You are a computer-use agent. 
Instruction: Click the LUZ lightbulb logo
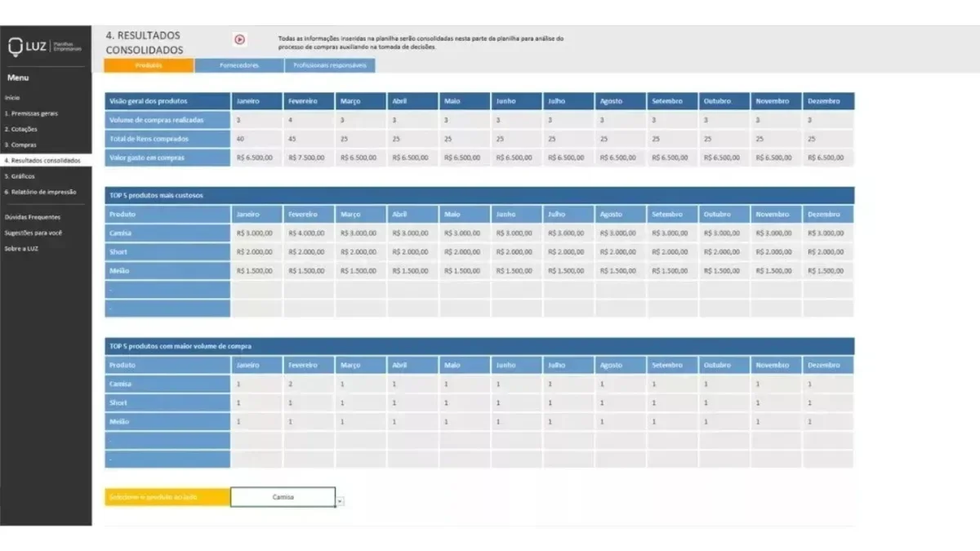tap(17, 47)
